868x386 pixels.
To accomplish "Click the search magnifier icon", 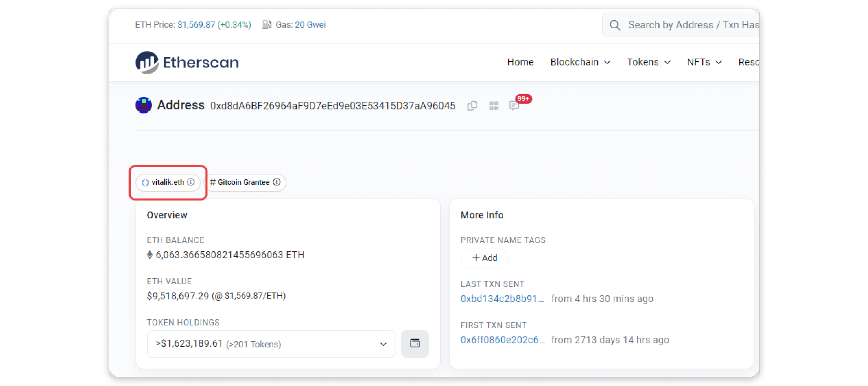I will point(615,25).
